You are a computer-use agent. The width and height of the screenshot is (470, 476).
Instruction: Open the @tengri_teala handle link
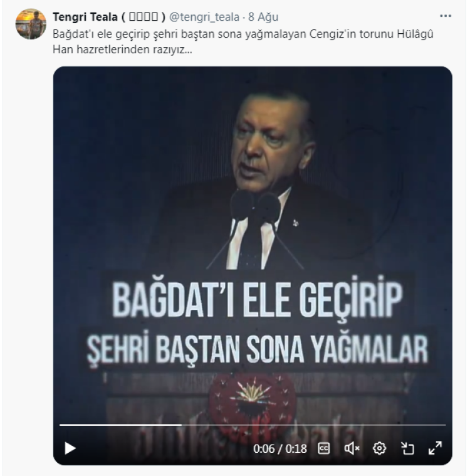[x=204, y=17]
